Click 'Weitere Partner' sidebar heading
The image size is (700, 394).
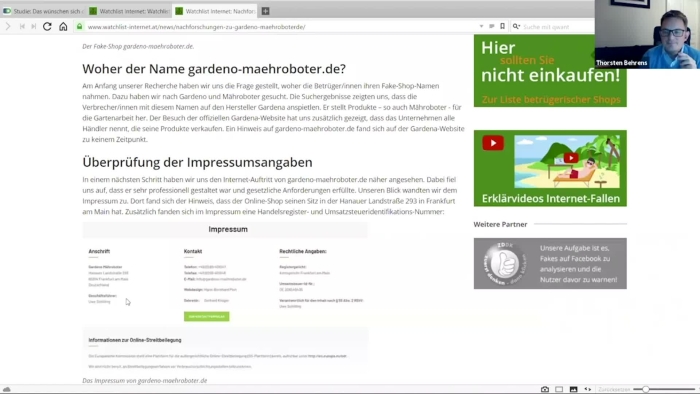(x=500, y=224)
